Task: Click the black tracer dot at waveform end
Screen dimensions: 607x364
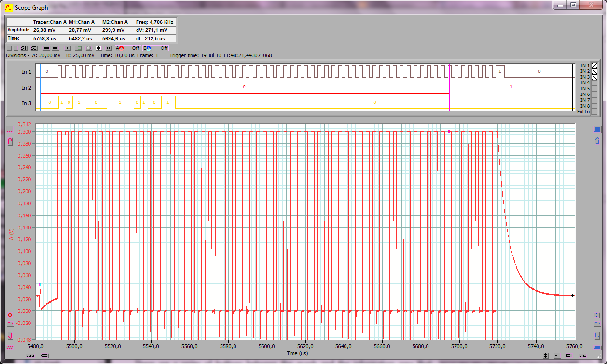Action: click(x=573, y=295)
